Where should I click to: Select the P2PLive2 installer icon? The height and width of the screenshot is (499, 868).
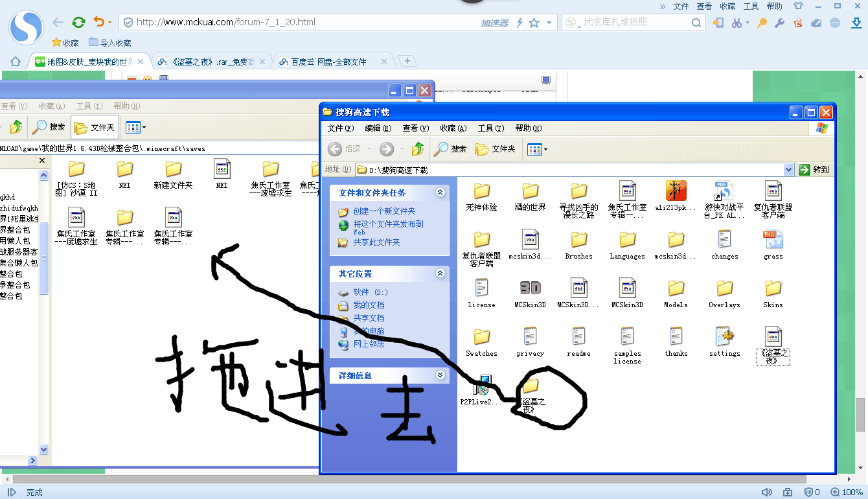(482, 385)
